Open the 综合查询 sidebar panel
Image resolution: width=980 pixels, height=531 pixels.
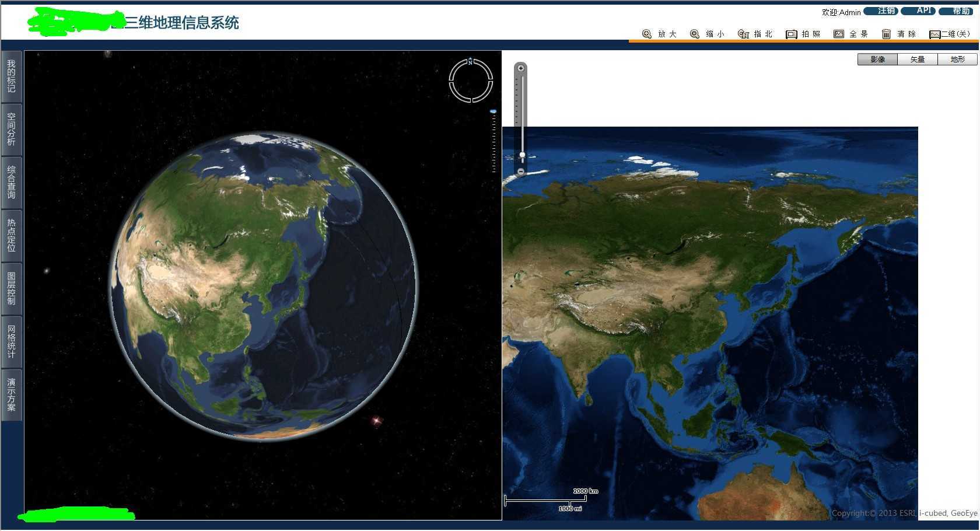(x=11, y=183)
